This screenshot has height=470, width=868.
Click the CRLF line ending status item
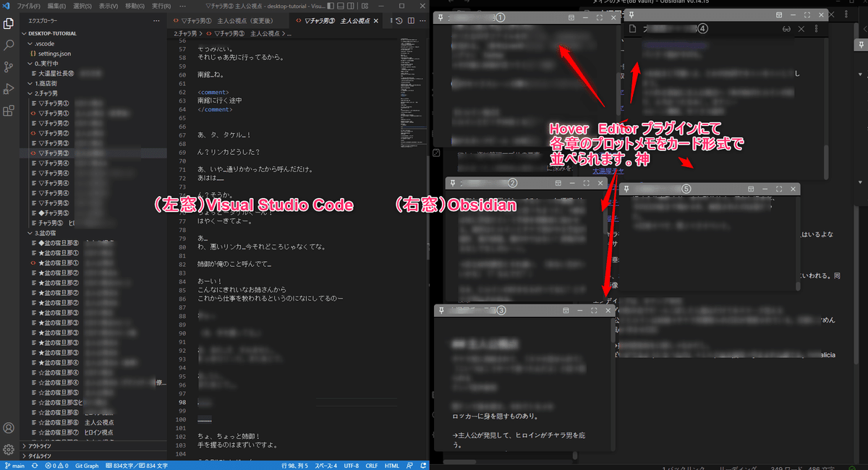[373, 466]
